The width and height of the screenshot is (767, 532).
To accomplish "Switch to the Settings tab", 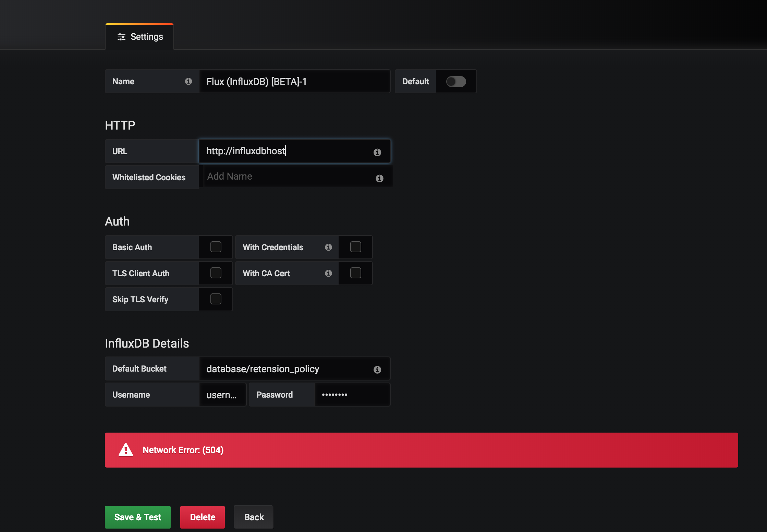I will pos(146,36).
